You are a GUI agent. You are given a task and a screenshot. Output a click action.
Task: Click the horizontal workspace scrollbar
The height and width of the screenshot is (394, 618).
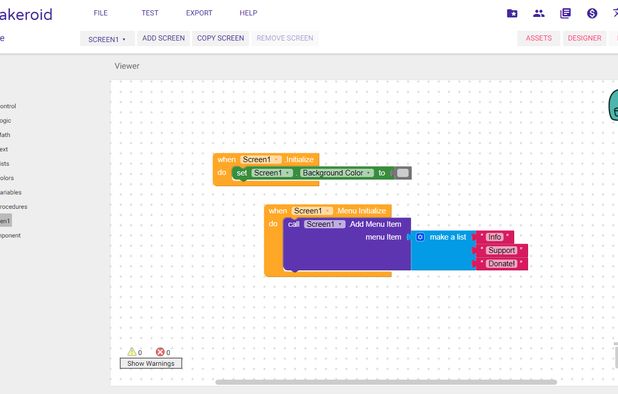386,382
